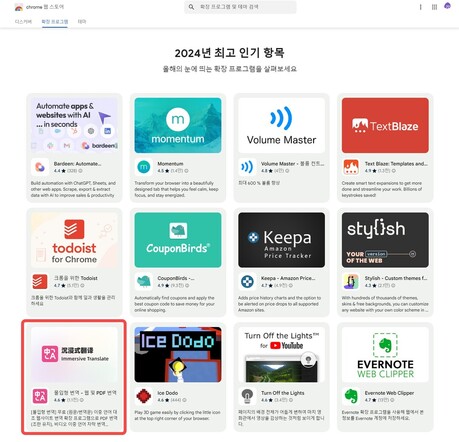
Task: Open the Google apps grid icon
Action: point(434,7)
